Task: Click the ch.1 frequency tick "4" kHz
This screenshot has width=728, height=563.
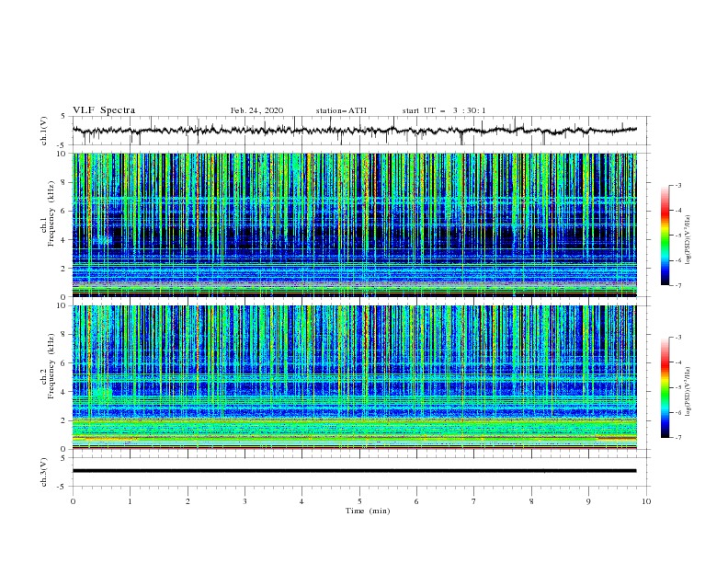Action: [64, 240]
